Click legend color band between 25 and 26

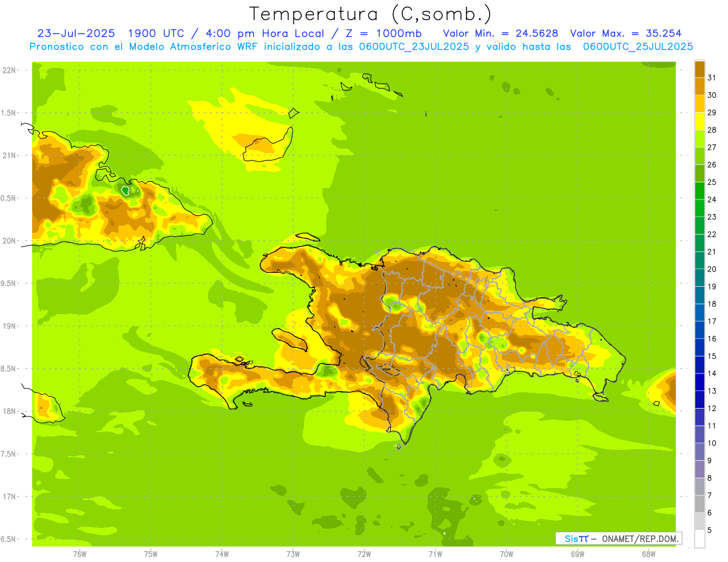699,173
